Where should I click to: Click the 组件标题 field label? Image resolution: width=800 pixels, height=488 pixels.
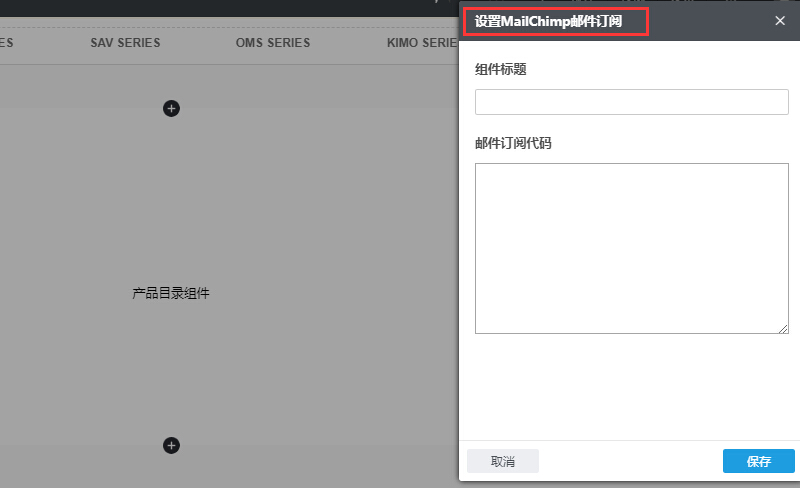[x=501, y=69]
